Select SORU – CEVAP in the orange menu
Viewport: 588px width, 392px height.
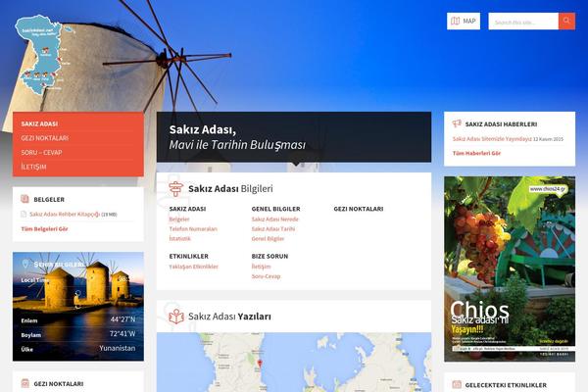(41, 152)
